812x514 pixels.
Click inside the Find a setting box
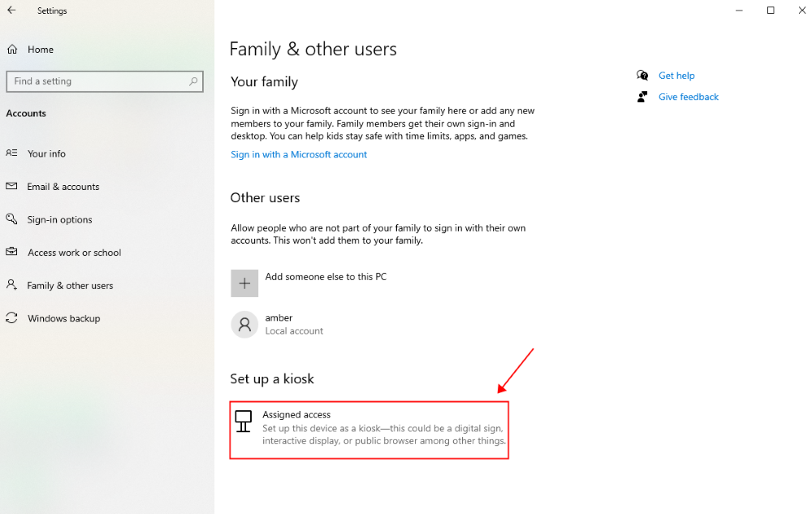point(89,81)
